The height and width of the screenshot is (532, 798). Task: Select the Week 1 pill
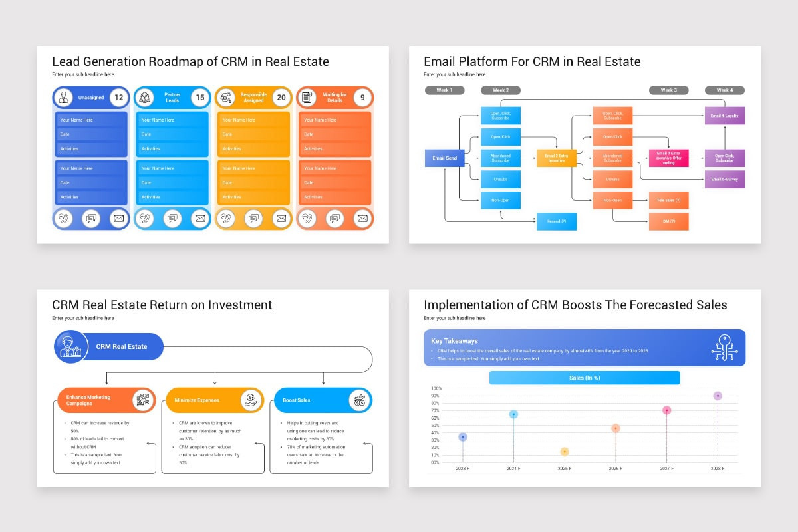tap(445, 90)
